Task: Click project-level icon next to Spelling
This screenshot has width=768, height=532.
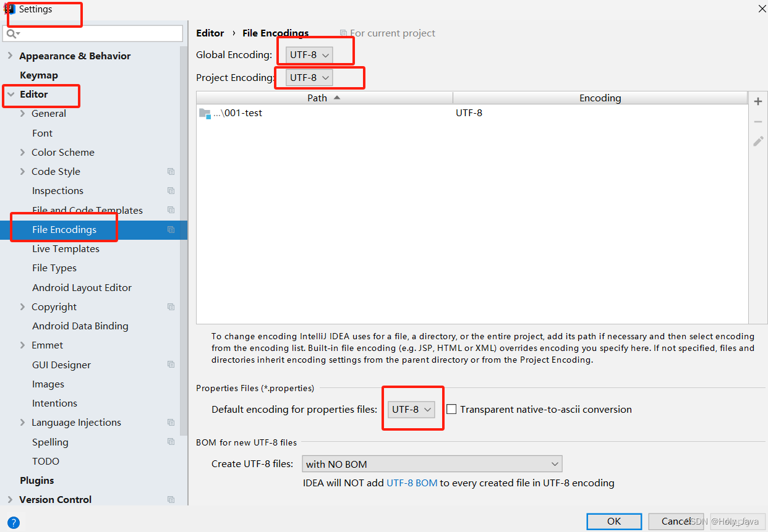Action: [171, 442]
